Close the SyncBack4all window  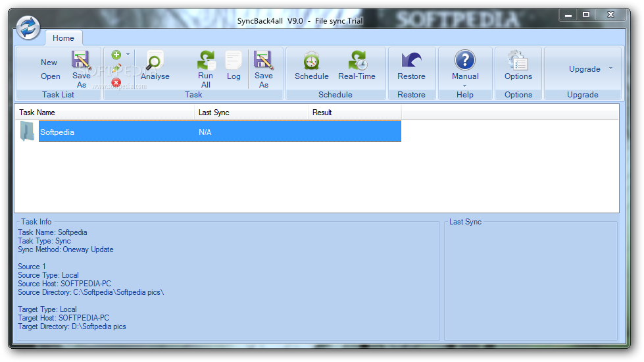[610, 15]
